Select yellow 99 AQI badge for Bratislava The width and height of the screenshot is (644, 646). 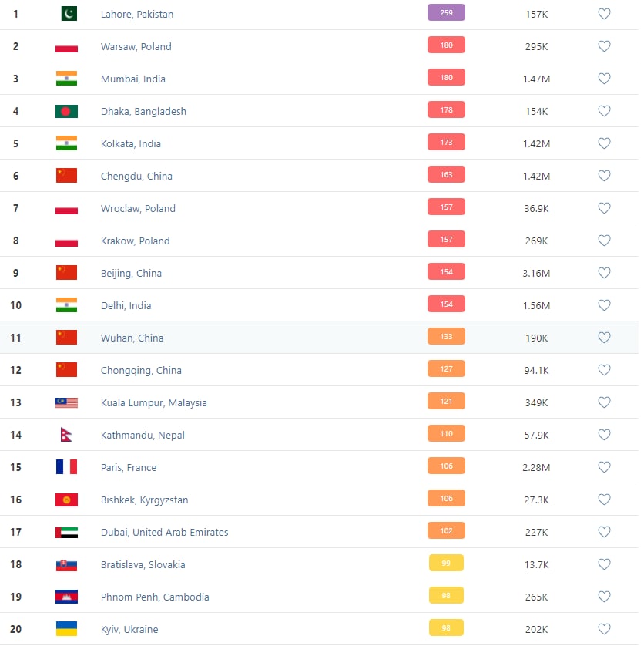(x=446, y=564)
